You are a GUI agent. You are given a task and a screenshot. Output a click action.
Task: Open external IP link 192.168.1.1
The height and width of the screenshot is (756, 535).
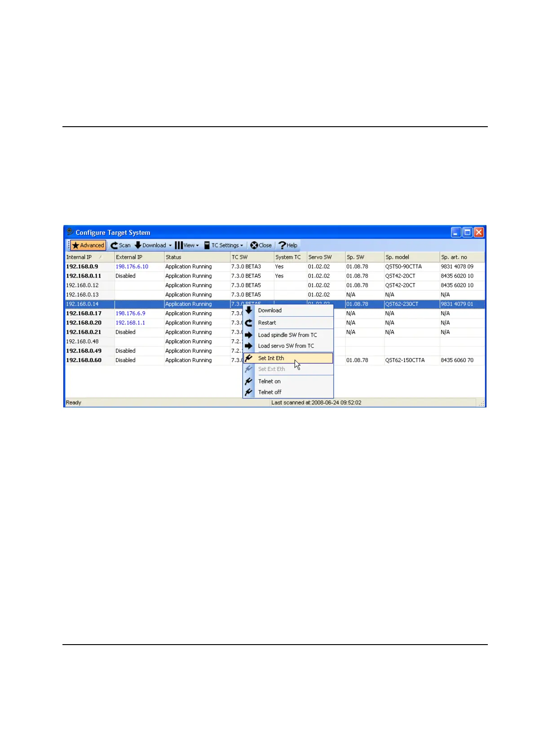tap(130, 323)
